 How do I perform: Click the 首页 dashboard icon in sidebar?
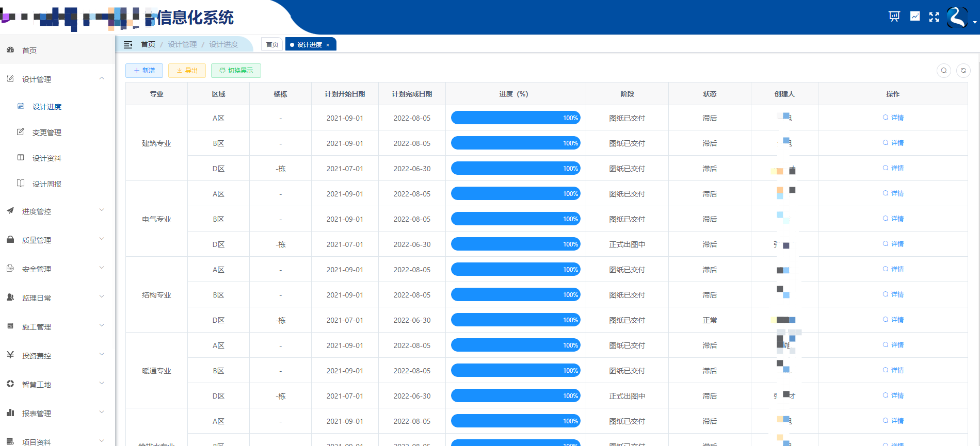point(10,50)
